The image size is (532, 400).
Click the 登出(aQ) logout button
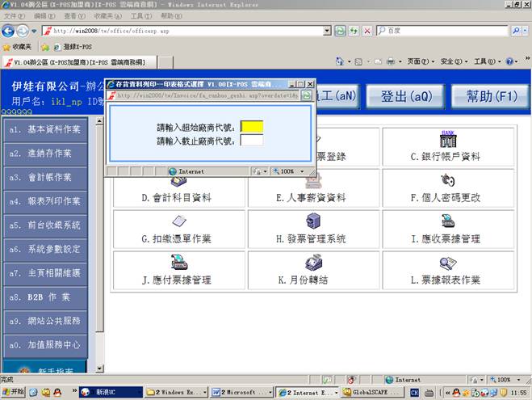(406, 96)
